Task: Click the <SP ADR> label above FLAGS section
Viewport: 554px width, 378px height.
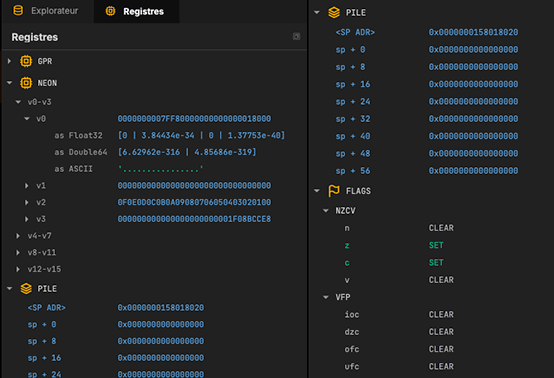Action: pos(355,33)
